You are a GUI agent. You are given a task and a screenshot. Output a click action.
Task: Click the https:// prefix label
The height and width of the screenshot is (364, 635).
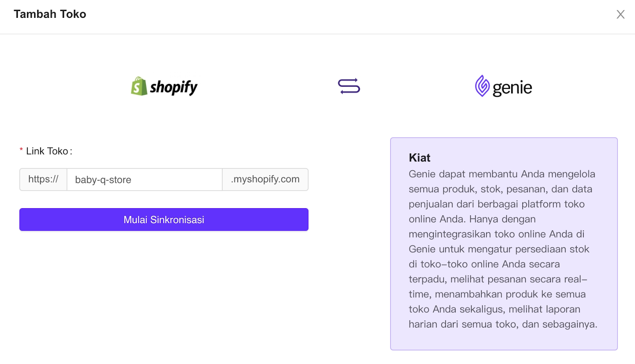pyautogui.click(x=43, y=180)
